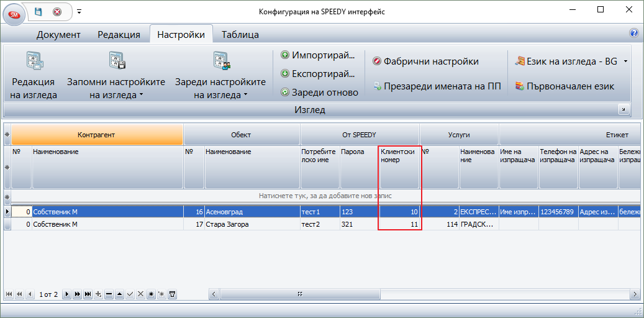Save using the quick access floppy icon
The width and height of the screenshot is (644, 318).
tap(39, 12)
